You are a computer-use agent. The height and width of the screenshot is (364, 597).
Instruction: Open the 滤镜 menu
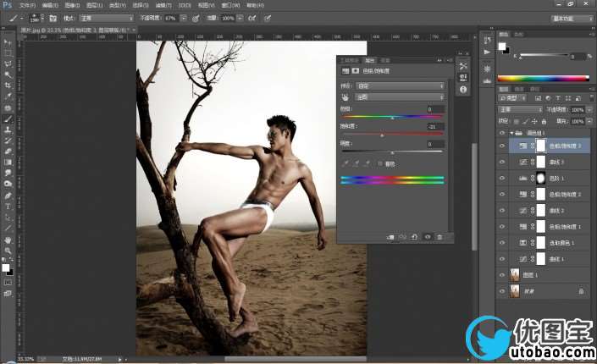coord(163,5)
